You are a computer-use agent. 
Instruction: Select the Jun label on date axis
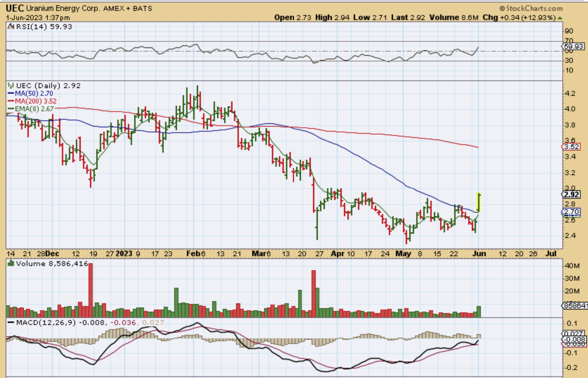[479, 253]
